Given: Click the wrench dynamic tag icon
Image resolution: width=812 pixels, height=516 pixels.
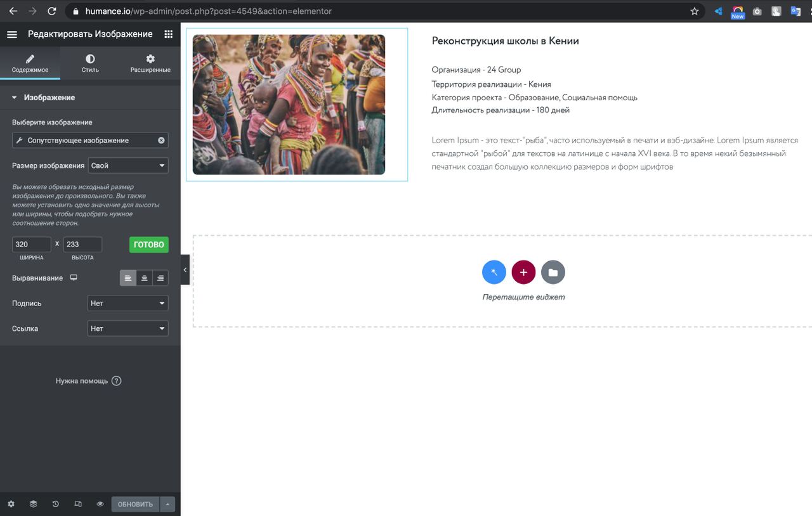Looking at the screenshot, I should pyautogui.click(x=19, y=140).
